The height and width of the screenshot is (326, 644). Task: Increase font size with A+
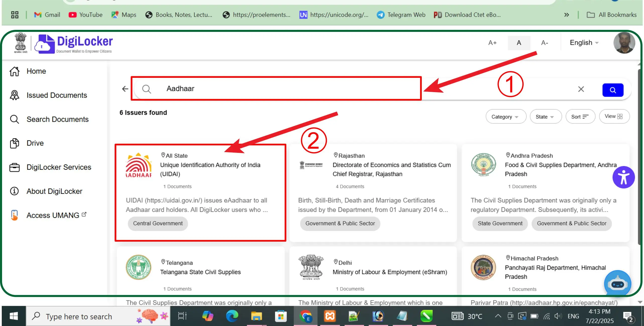coord(492,43)
